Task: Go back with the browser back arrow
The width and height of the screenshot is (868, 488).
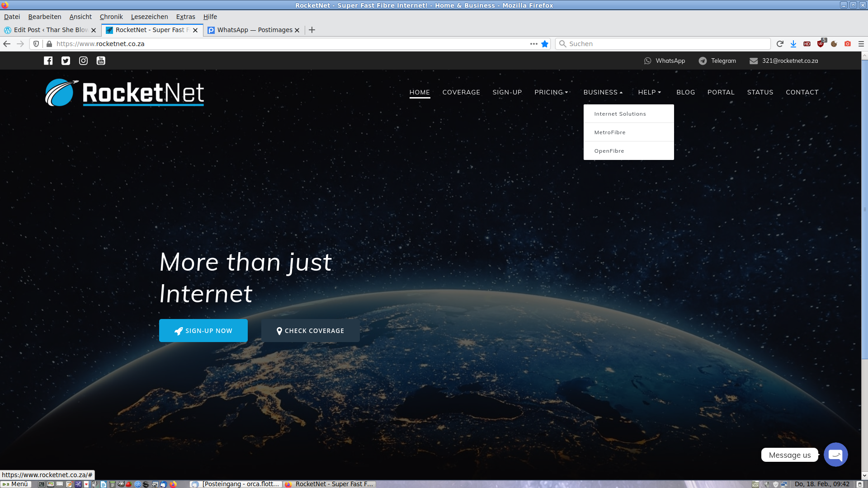Action: click(x=7, y=44)
